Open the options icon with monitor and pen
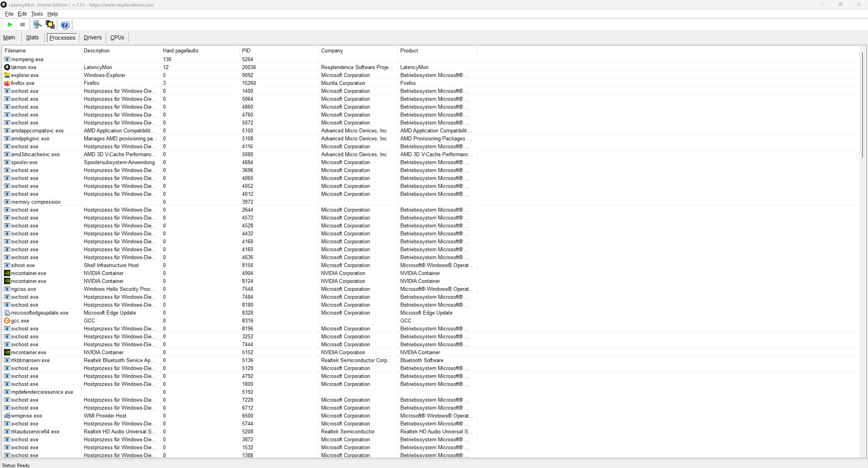 pyautogui.click(x=37, y=25)
